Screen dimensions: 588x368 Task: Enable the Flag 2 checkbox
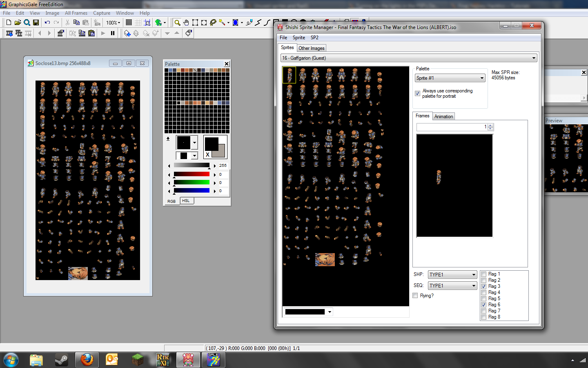(483, 280)
